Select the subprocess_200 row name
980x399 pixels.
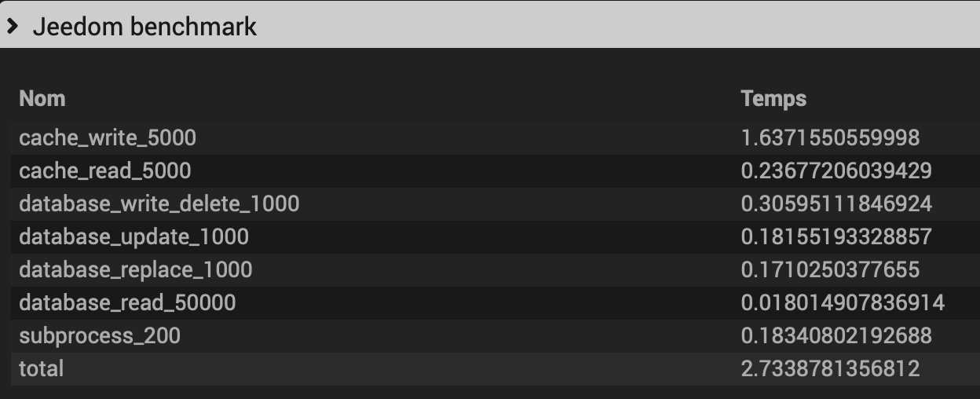[x=100, y=336]
